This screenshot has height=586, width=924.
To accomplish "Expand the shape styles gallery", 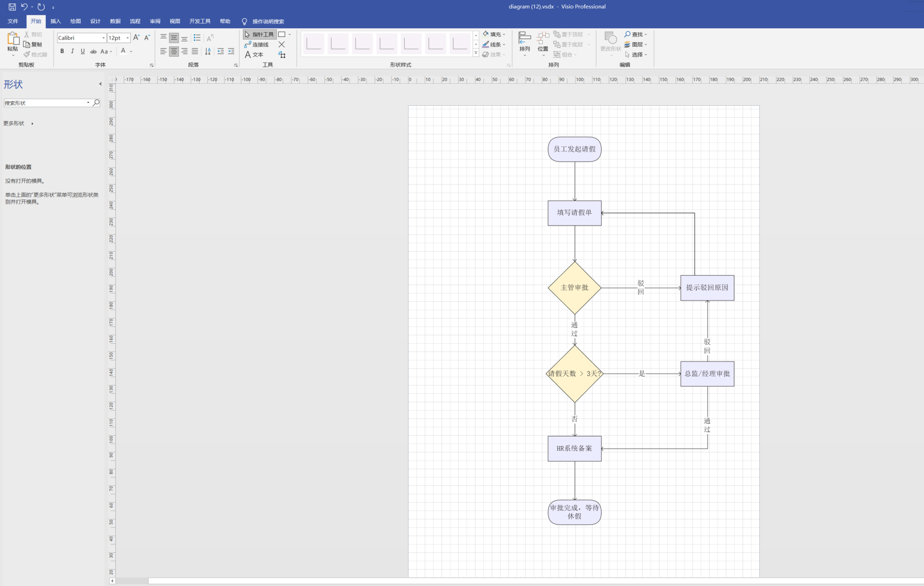I will [x=476, y=53].
